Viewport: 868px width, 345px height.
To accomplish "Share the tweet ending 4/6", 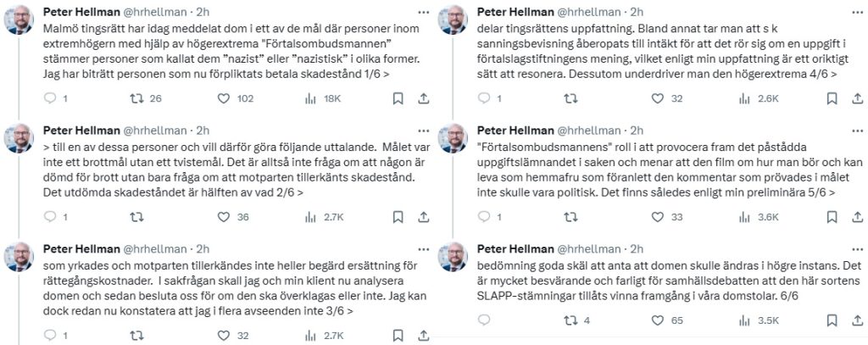I will point(857,98).
